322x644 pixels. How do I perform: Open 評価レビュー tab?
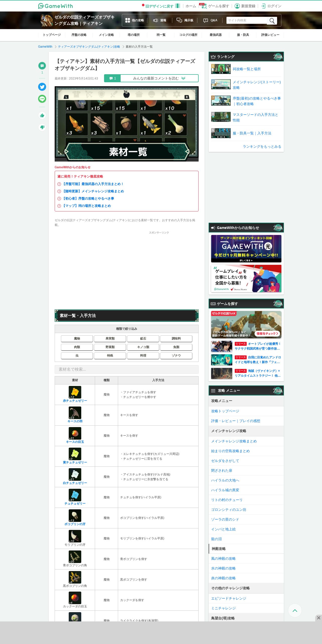(270, 35)
